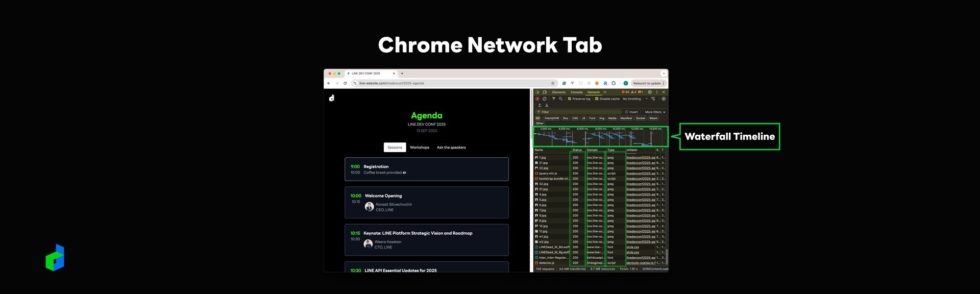Viewport: 980px width, 294px height.
Task: Click the Filter text input field
Action: coord(578,112)
